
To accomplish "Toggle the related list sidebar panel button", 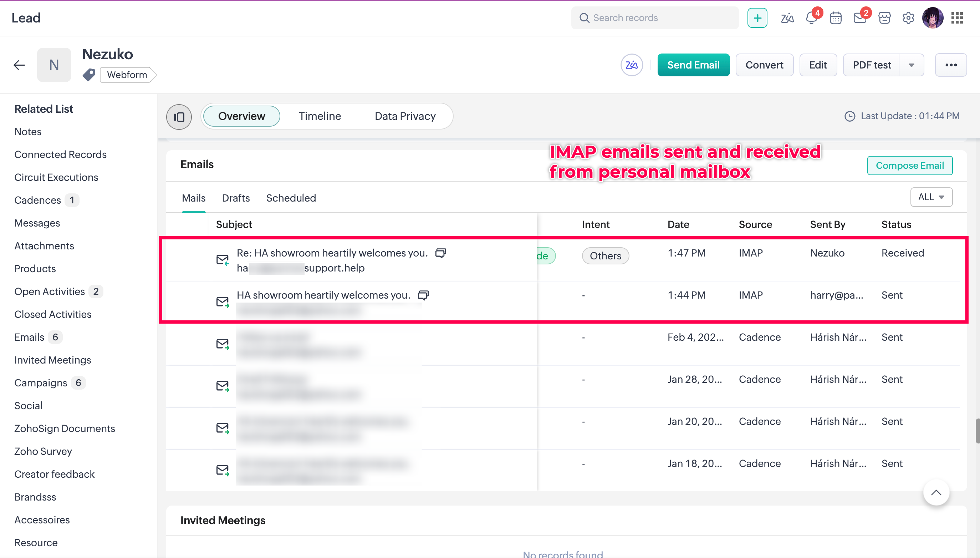I will point(179,117).
